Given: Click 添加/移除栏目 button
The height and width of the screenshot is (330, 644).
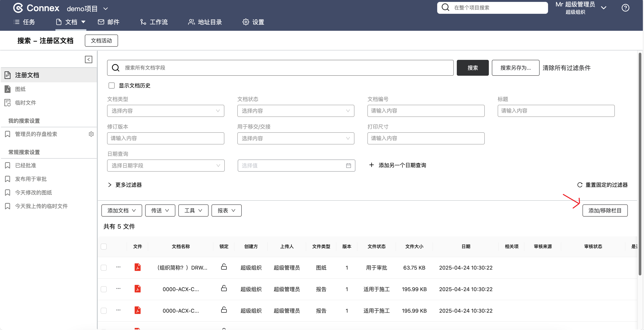Looking at the screenshot, I should coord(605,210).
